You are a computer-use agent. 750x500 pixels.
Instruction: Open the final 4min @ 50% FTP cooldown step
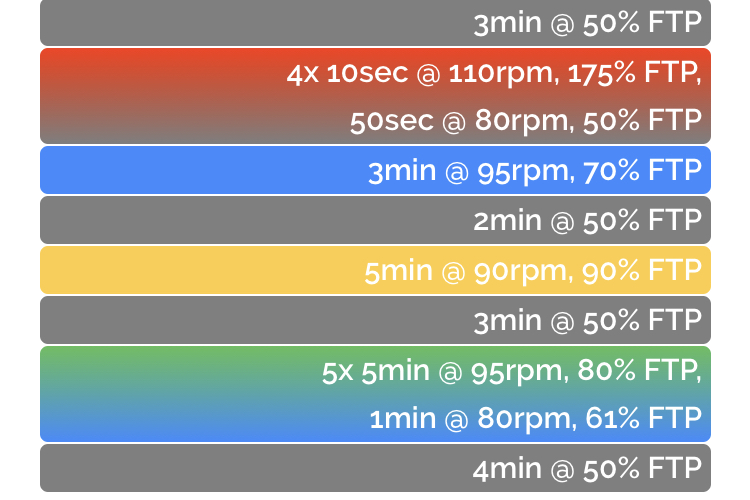coord(375,468)
